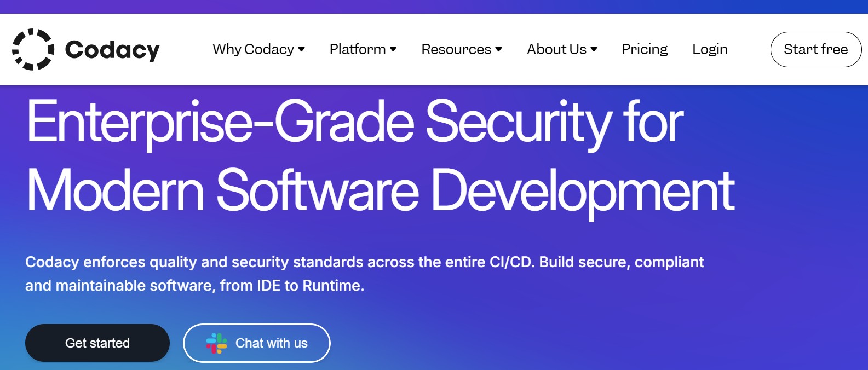Image resolution: width=868 pixels, height=370 pixels.
Task: Click the text "Codacy enforces quality and security standards"
Action: coord(194,262)
